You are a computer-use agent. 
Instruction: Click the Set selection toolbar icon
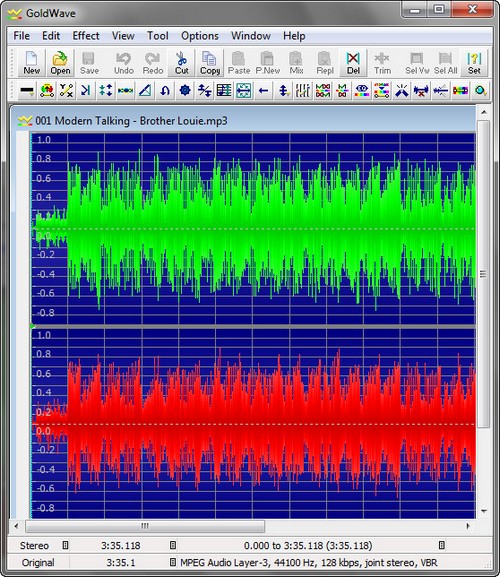474,63
